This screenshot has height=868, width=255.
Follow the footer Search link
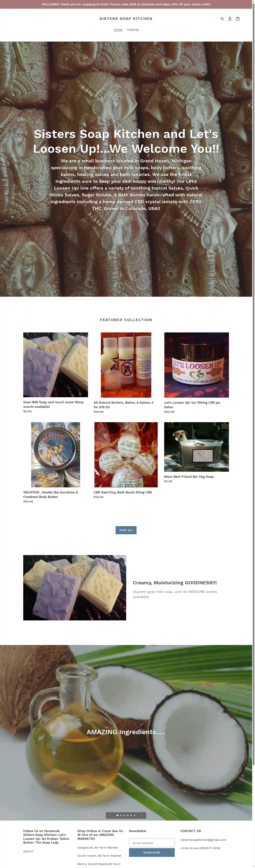click(x=28, y=851)
